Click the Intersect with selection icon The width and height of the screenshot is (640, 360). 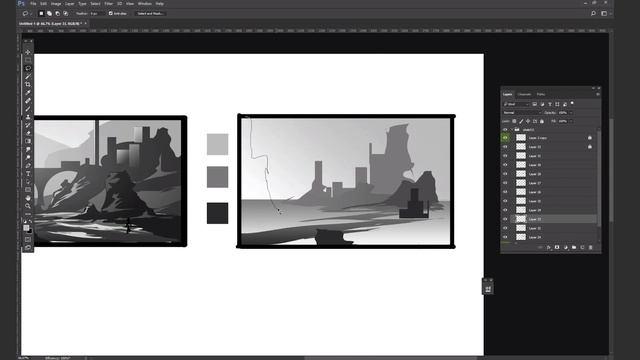tap(66, 13)
